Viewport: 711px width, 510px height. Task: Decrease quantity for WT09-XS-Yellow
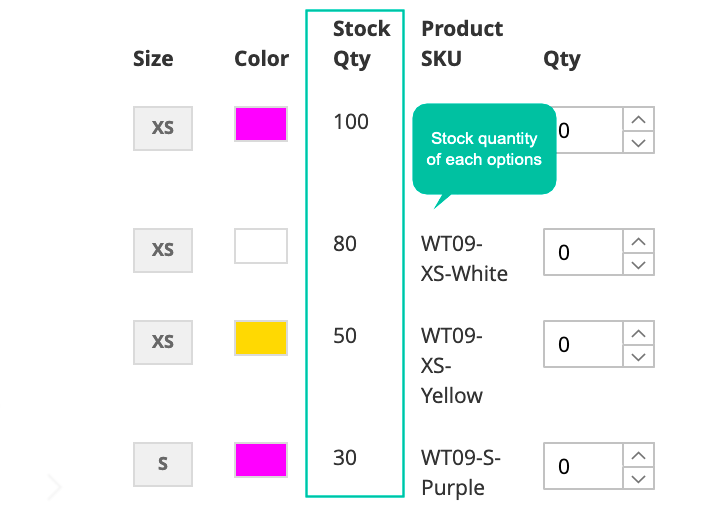pyautogui.click(x=638, y=357)
